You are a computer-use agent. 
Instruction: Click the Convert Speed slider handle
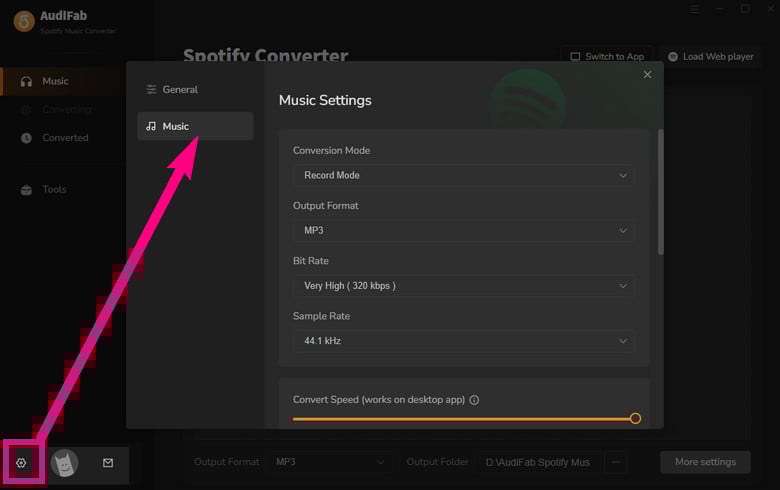point(635,418)
